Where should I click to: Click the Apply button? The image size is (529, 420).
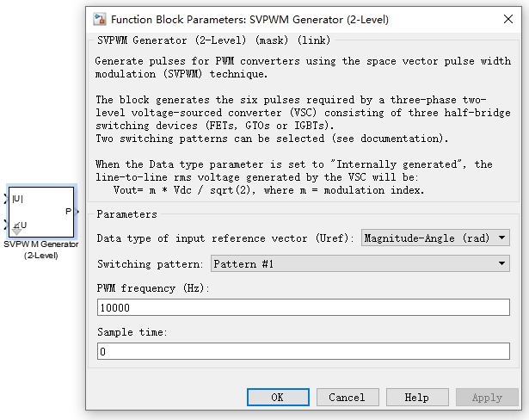[487, 398]
